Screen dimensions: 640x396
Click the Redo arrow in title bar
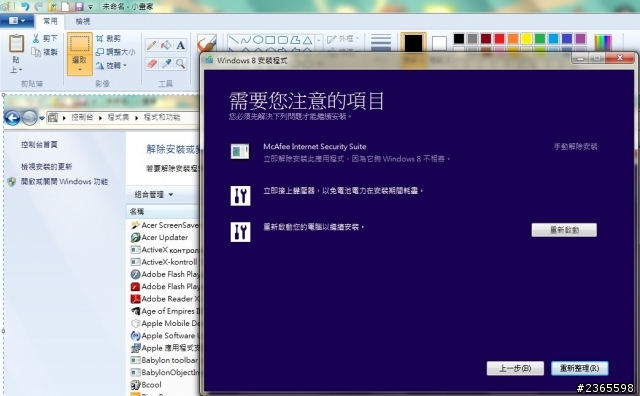click(x=38, y=7)
